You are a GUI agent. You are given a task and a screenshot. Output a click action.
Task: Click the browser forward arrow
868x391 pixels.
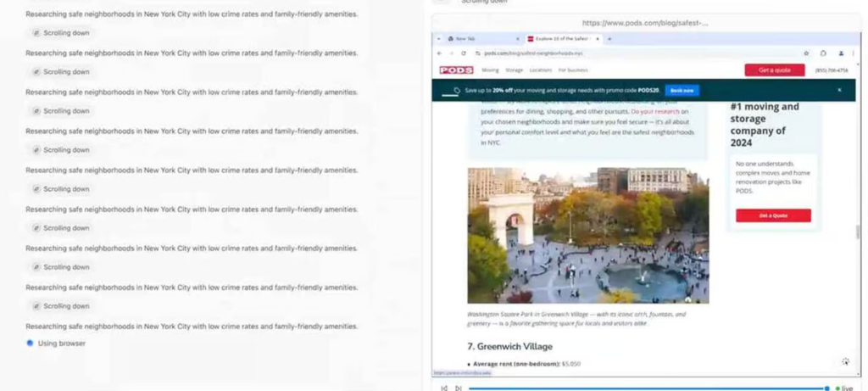(451, 53)
